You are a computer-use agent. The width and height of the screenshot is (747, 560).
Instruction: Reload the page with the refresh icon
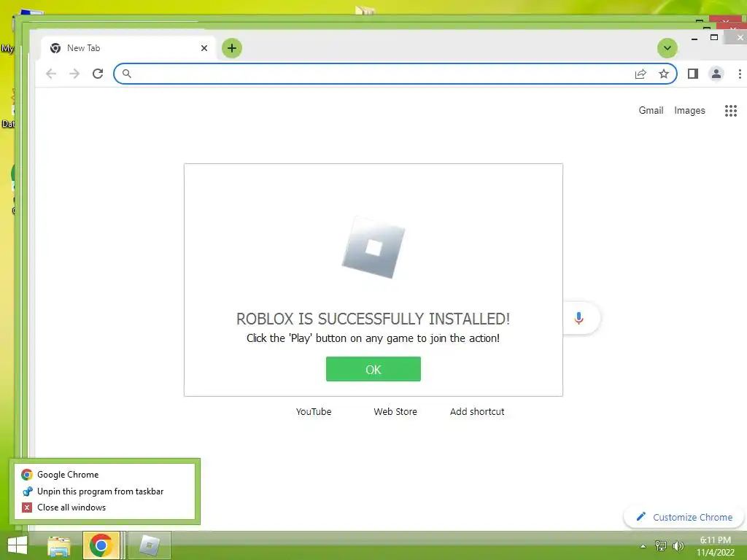(98, 74)
